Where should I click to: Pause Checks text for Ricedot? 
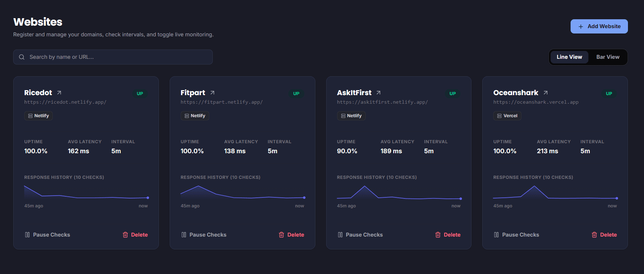[x=52, y=235]
